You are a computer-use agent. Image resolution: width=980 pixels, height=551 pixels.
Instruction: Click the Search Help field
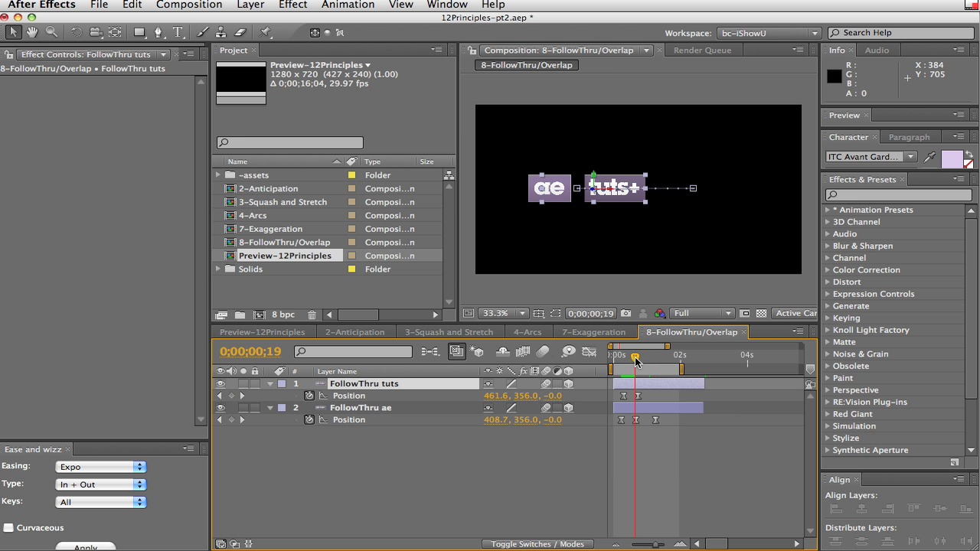coord(900,33)
